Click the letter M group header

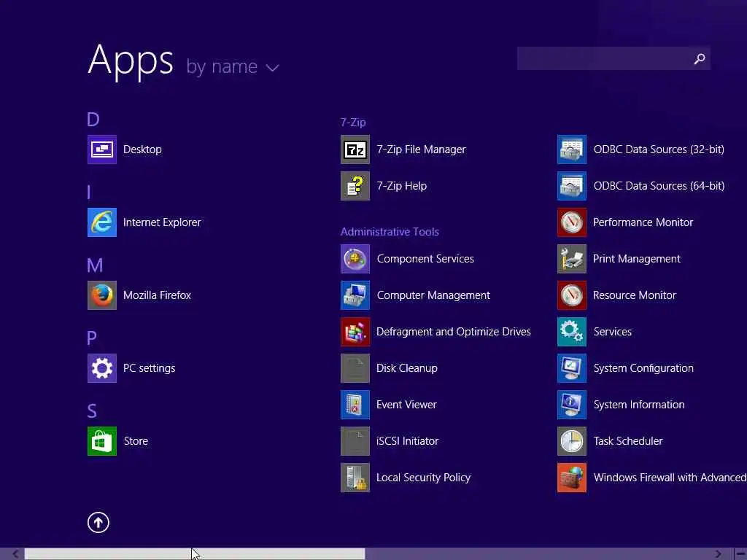click(x=95, y=265)
